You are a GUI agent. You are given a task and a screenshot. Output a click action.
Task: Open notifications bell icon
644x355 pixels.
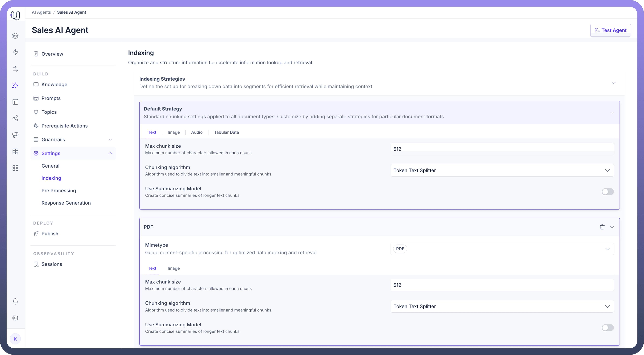point(15,301)
